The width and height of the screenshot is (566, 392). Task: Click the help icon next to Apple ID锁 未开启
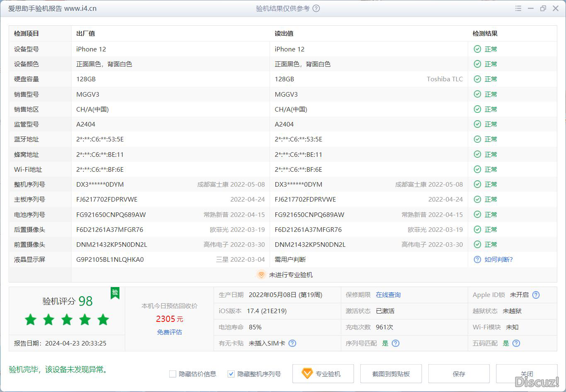(x=536, y=295)
